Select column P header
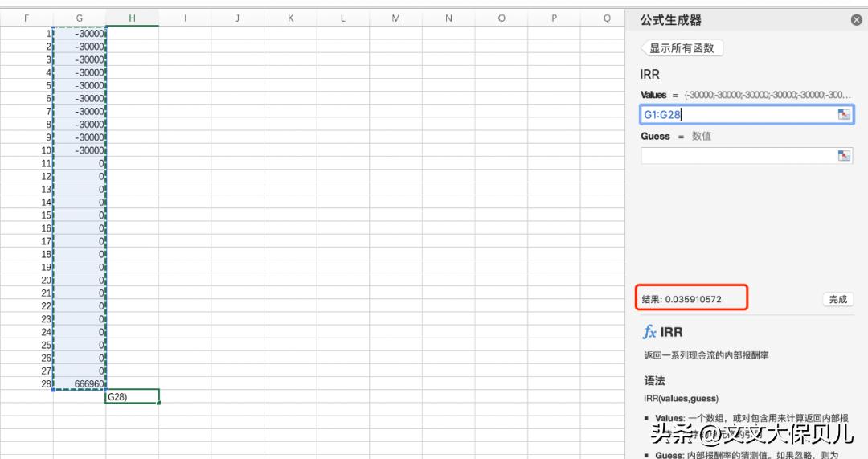 [554, 18]
